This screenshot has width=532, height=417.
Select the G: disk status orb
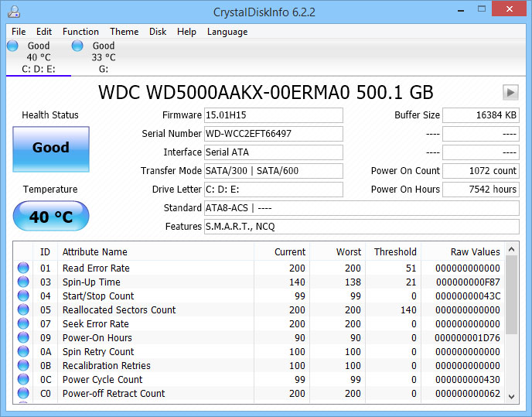point(77,46)
